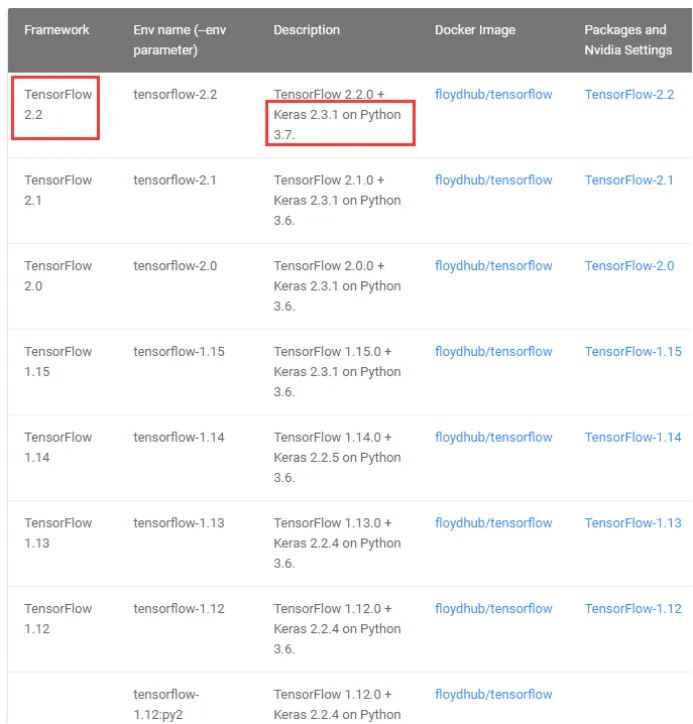Click the TensorFlow 1.14.0 + Keras 2.2.5 description
The width and height of the screenshot is (693, 724).
coord(337,458)
